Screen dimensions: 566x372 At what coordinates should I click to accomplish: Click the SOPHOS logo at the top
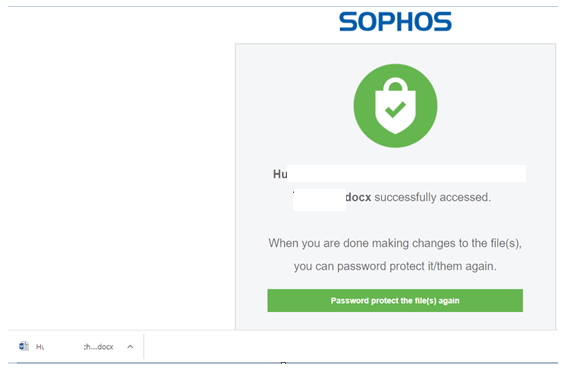coord(395,22)
